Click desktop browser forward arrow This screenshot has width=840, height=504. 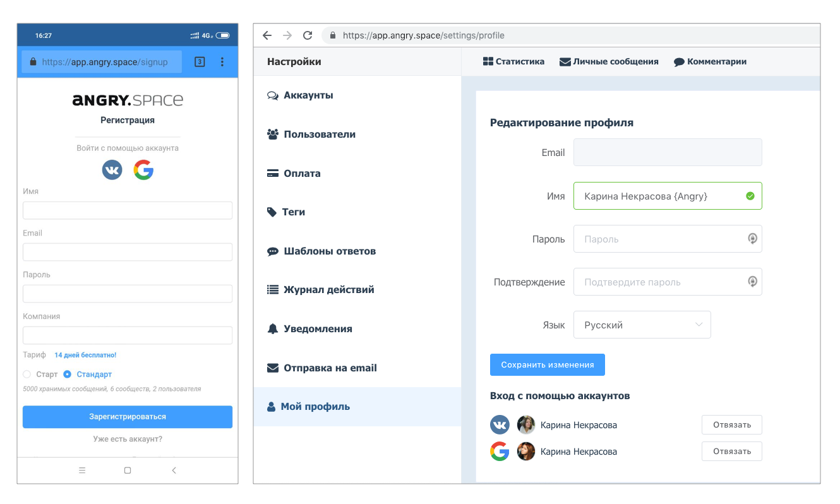[x=287, y=35]
